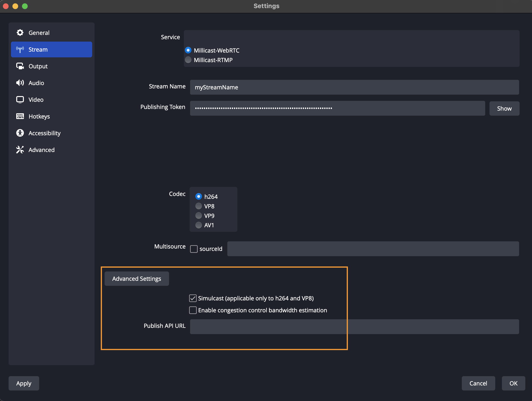Click the Advanced tools icon

point(20,150)
